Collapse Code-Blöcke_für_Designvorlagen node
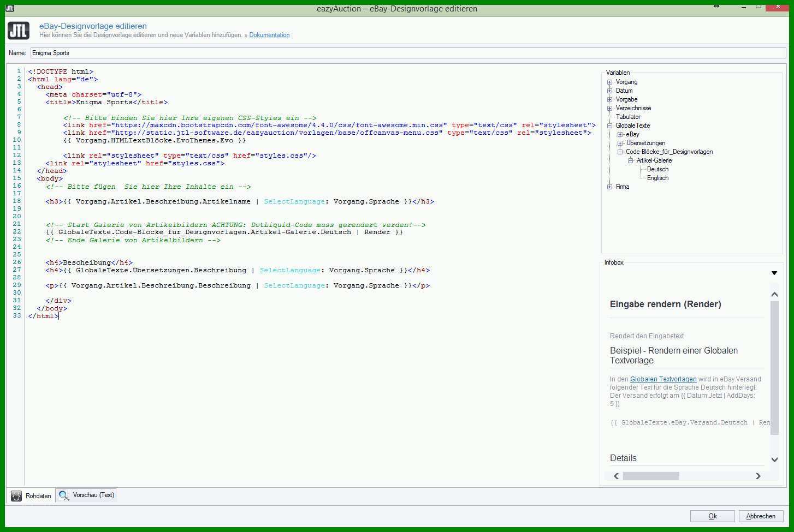The width and height of the screenshot is (794, 532). pos(620,152)
